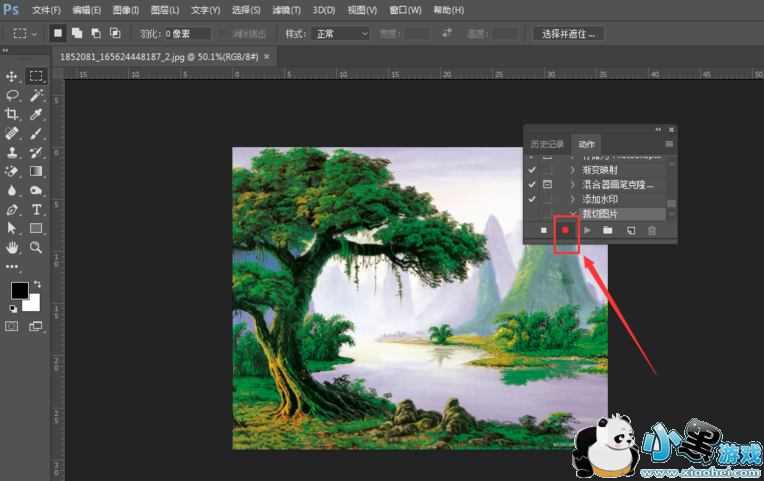The image size is (764, 481).
Task: Click the black foreground color swatch
Action: [x=19, y=290]
